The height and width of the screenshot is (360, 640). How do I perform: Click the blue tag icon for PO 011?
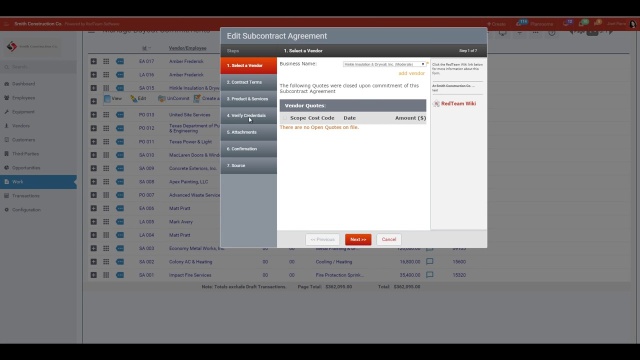pos(120,142)
